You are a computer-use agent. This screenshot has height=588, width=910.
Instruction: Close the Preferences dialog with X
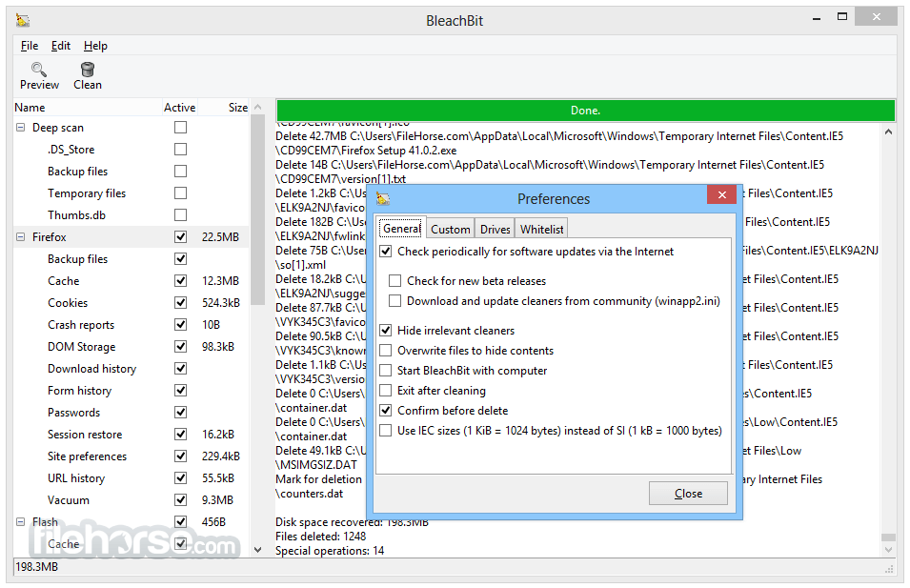pyautogui.click(x=721, y=194)
